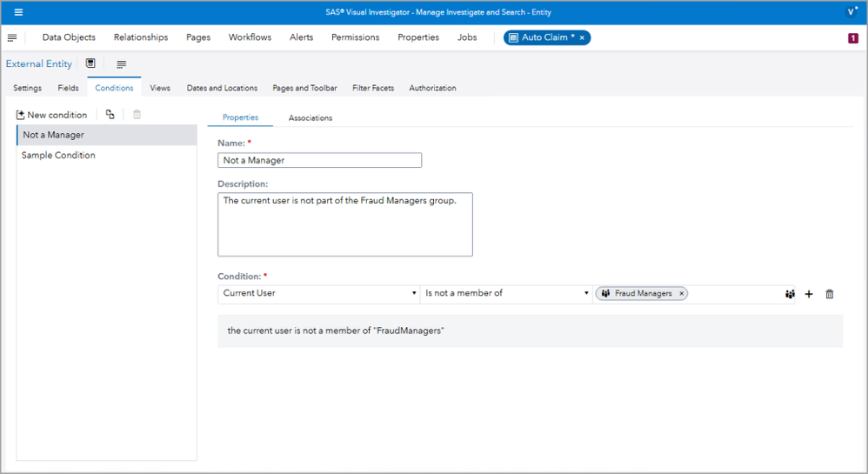The width and height of the screenshot is (868, 474).
Task: Add a new condition row with plus icon
Action: [x=809, y=294]
